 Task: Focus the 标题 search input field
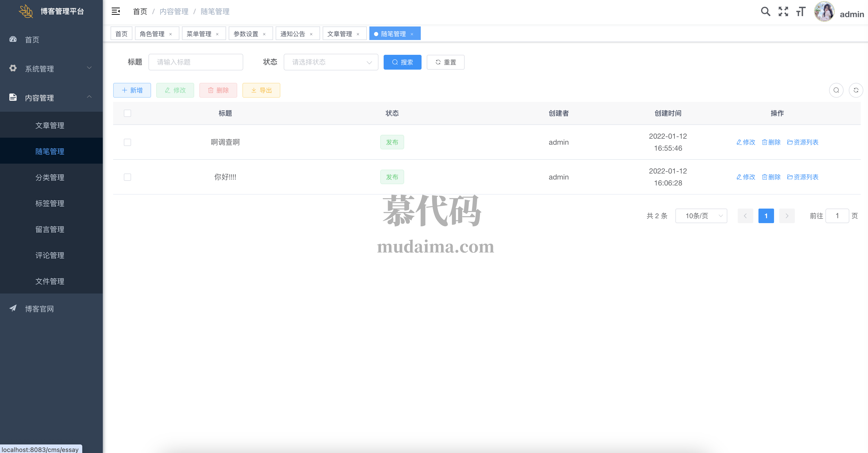click(195, 62)
